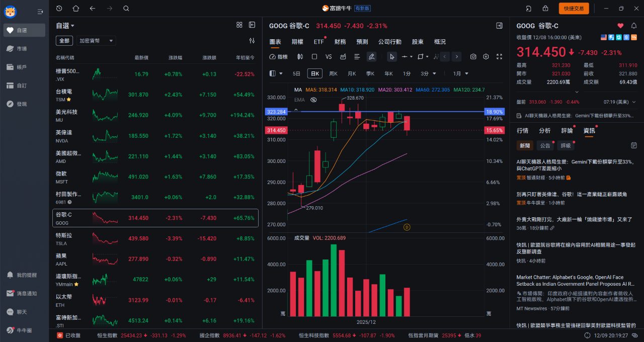
Task: Show the 評級 ratings filter
Action: coord(566,145)
